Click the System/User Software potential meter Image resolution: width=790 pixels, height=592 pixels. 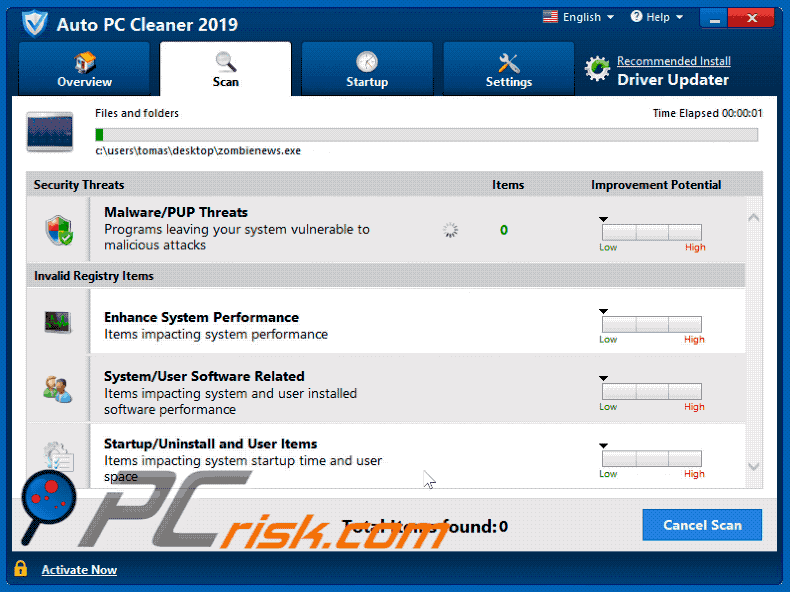click(x=651, y=392)
